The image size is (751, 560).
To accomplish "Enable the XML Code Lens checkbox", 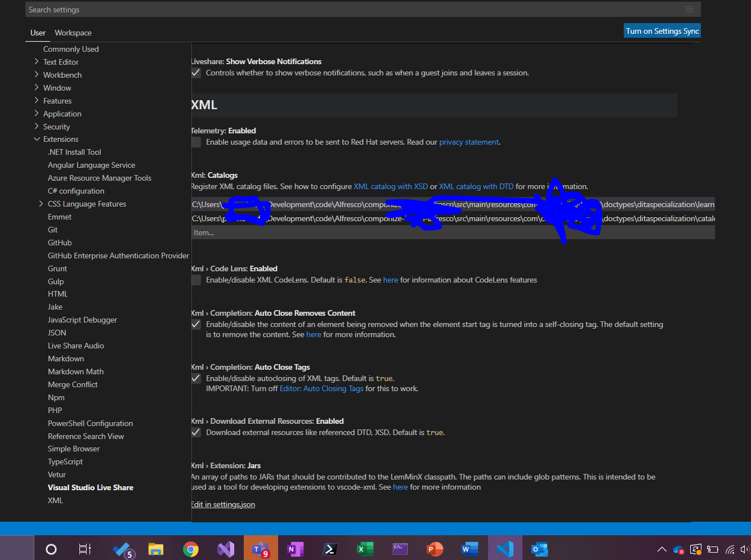I will pos(196,280).
